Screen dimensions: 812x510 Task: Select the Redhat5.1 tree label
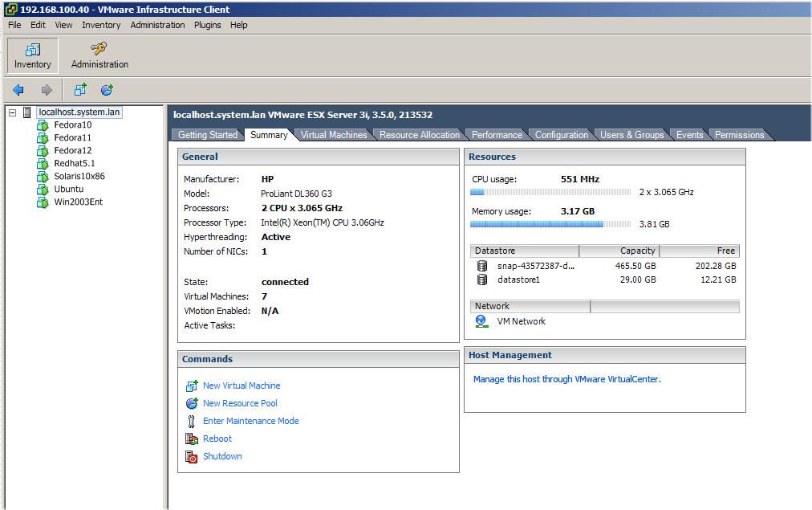(x=75, y=163)
